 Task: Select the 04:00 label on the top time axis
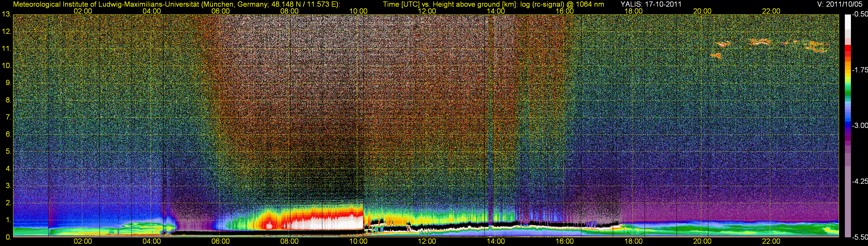(x=152, y=11)
